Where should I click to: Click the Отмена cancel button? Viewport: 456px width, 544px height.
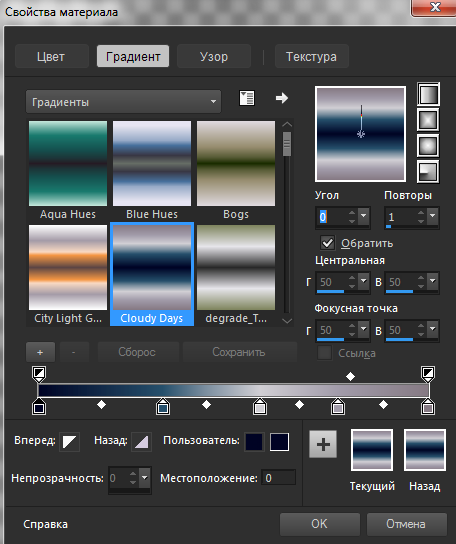click(406, 524)
